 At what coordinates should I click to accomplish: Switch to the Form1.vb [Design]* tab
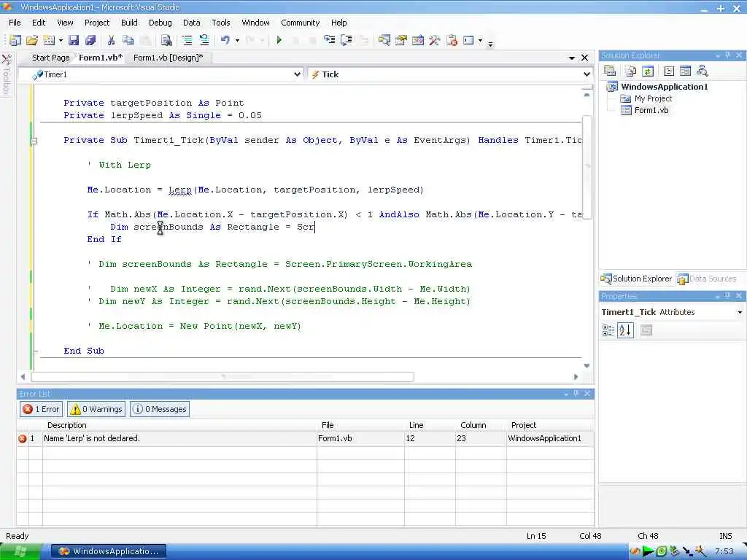(168, 58)
